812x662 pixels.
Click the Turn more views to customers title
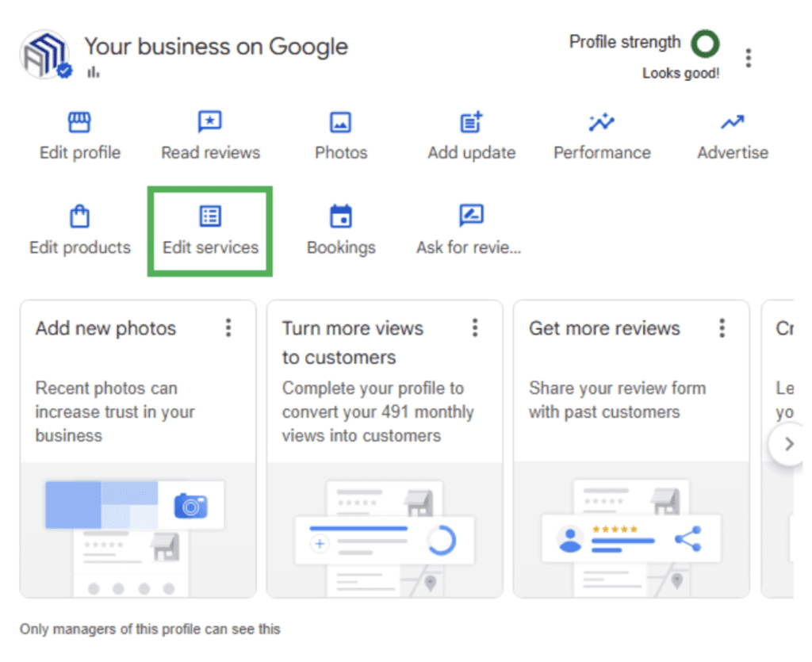[353, 342]
